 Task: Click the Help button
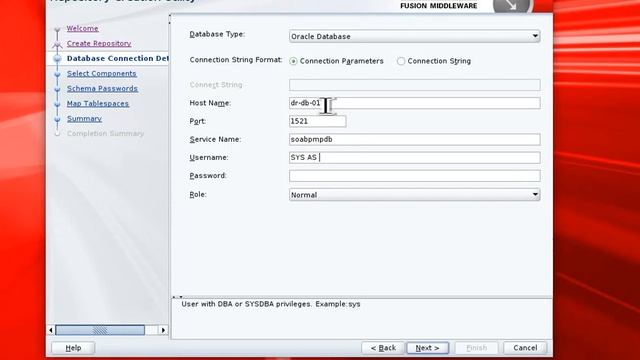pos(73,348)
